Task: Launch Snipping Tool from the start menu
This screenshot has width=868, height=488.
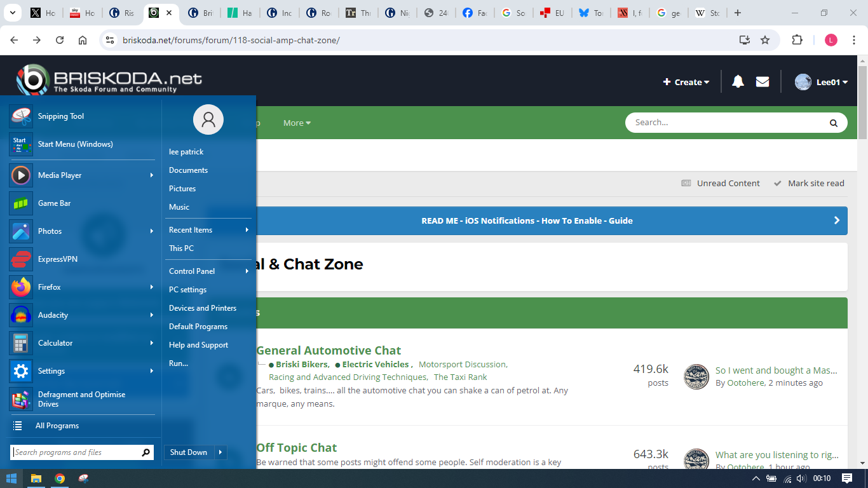Action: (60, 116)
